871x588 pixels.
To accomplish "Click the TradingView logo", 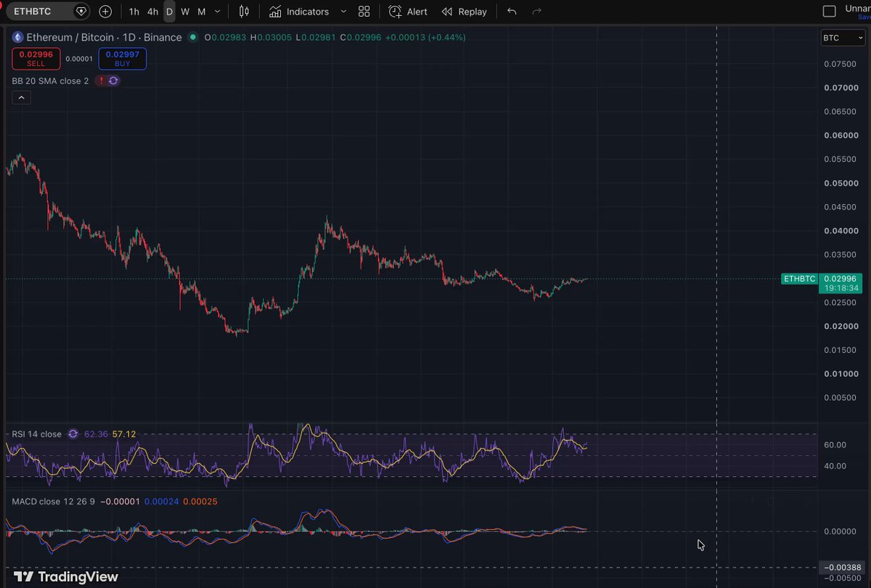I will coord(65,577).
